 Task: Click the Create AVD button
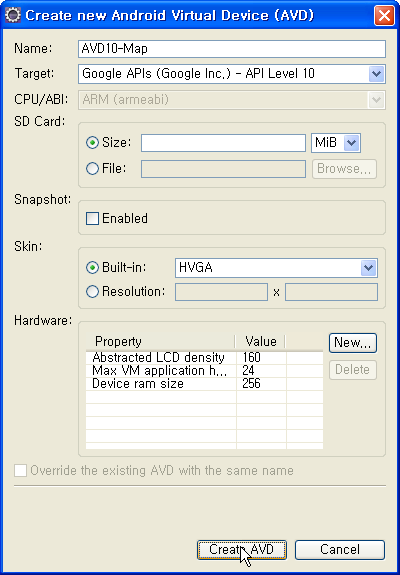[x=242, y=550]
